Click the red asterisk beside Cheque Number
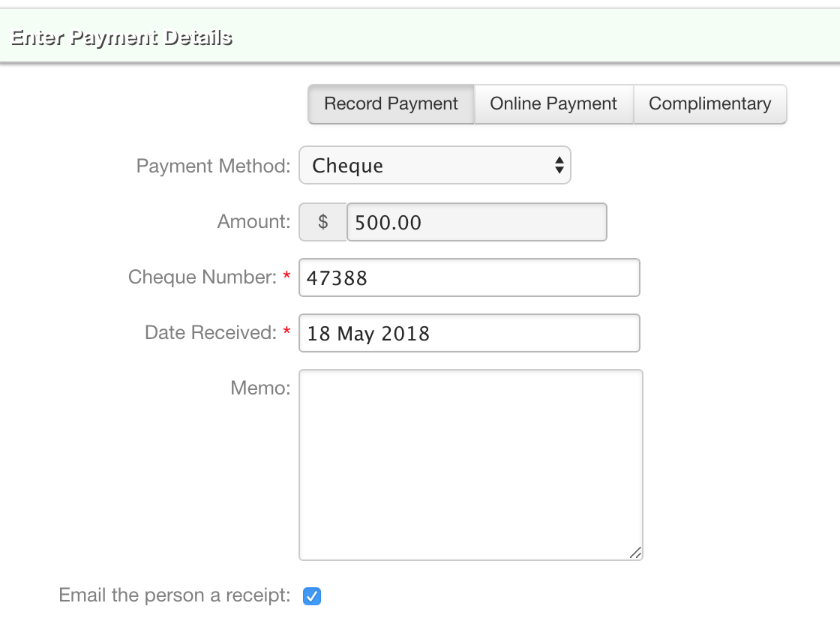 286,276
